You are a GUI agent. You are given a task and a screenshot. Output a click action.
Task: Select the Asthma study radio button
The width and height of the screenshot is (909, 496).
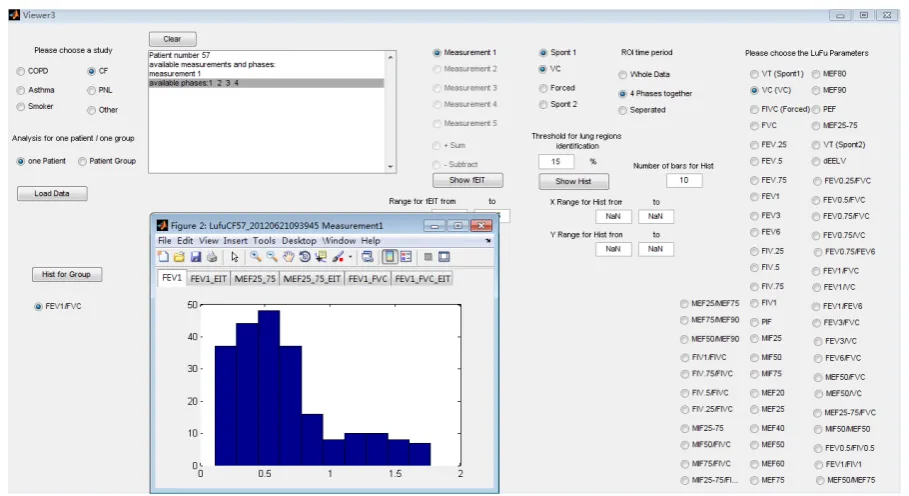click(x=21, y=90)
